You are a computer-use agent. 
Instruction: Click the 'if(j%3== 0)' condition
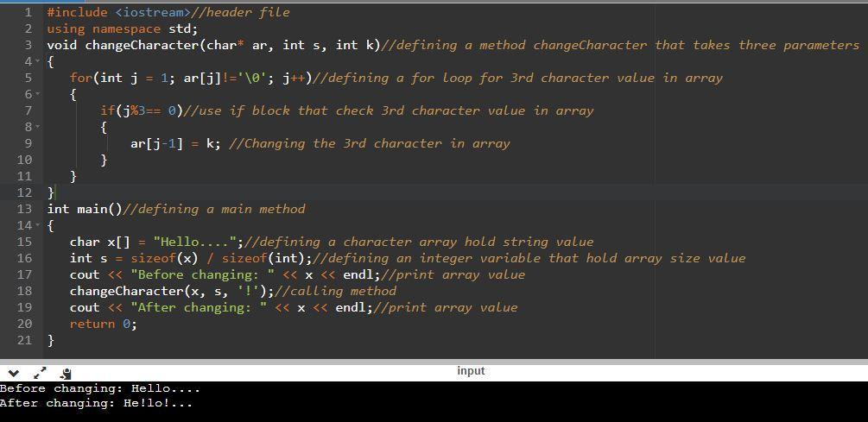pos(141,110)
